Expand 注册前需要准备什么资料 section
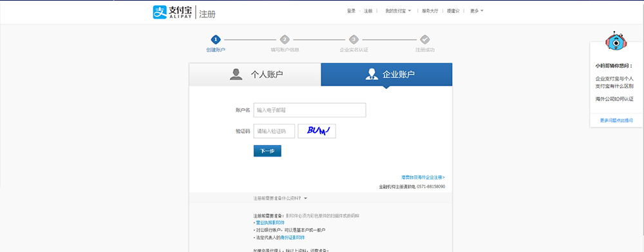 tap(280, 198)
